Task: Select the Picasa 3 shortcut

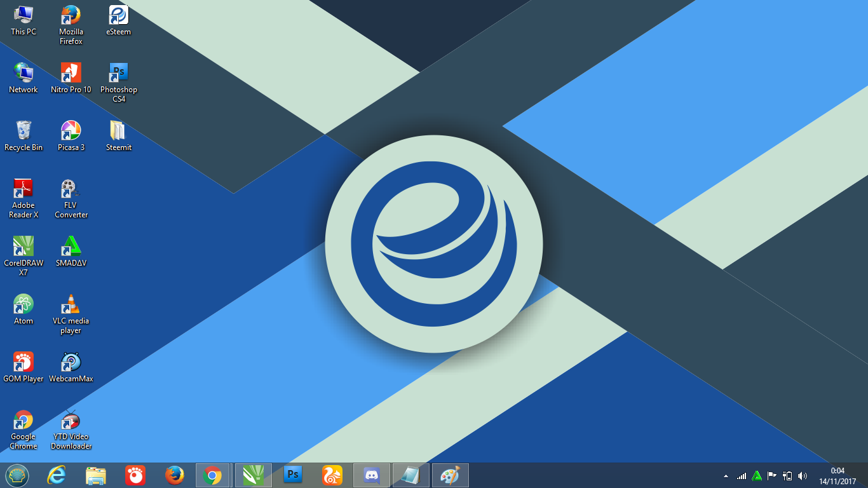Action: tap(71, 136)
